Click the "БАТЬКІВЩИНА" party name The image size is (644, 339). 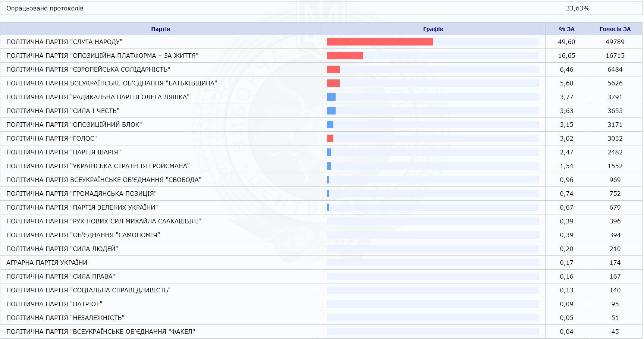coord(111,83)
